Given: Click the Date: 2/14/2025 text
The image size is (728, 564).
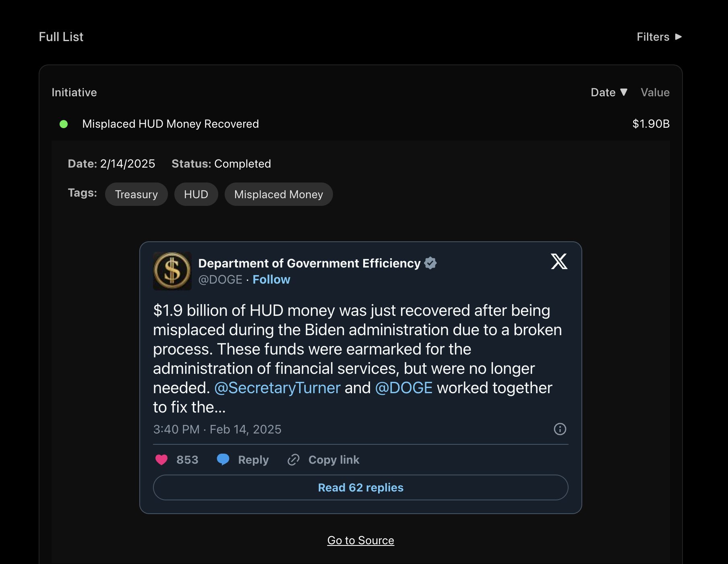Looking at the screenshot, I should coord(111,164).
